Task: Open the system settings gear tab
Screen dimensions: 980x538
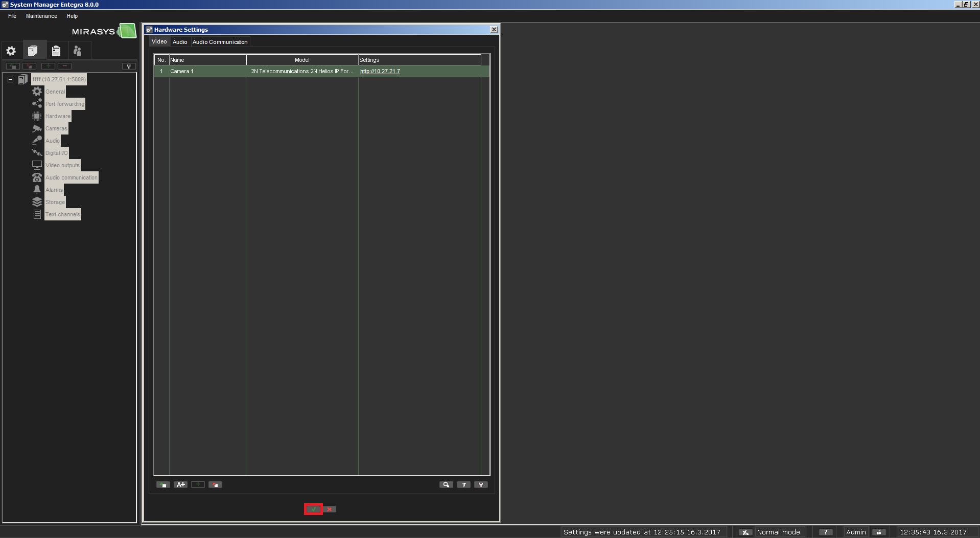Action: (x=11, y=51)
